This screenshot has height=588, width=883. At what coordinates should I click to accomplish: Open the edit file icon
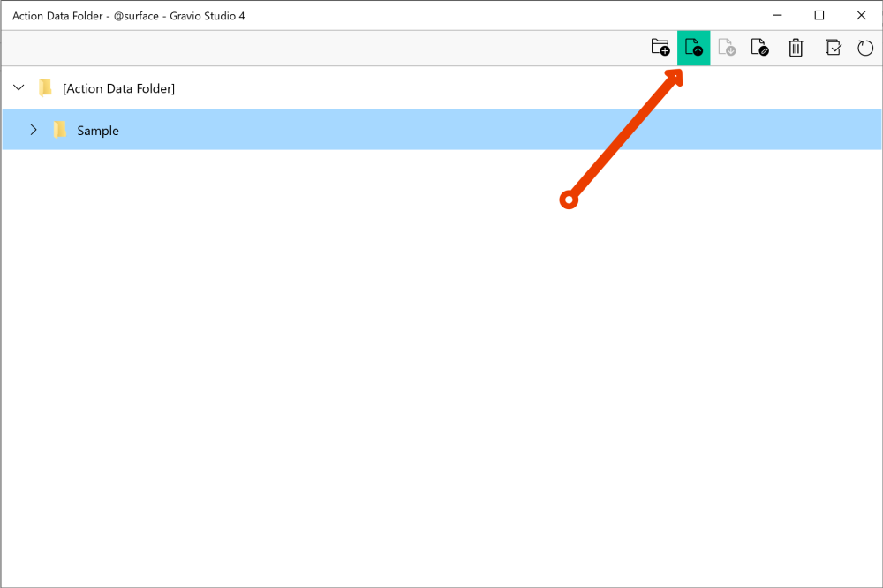pyautogui.click(x=760, y=48)
